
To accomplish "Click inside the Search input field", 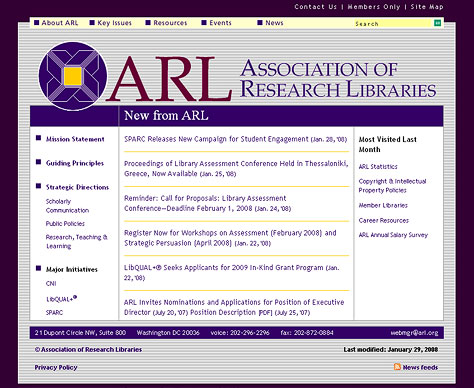I will [x=393, y=23].
